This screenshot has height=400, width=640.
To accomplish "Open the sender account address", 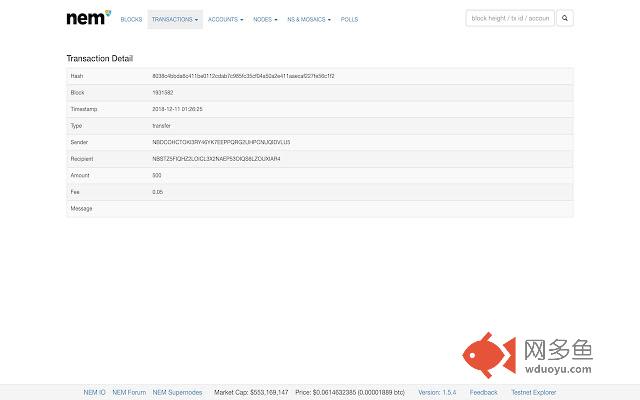I will tap(221, 142).
